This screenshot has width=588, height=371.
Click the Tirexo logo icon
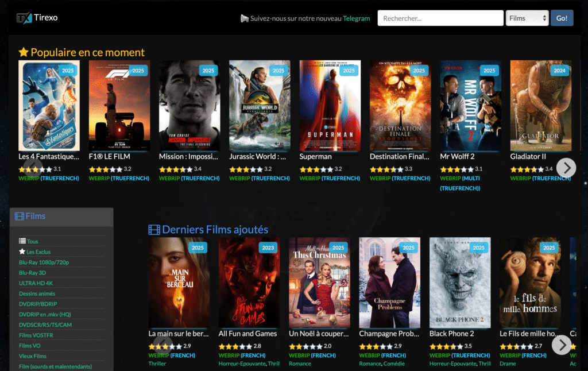(x=24, y=18)
